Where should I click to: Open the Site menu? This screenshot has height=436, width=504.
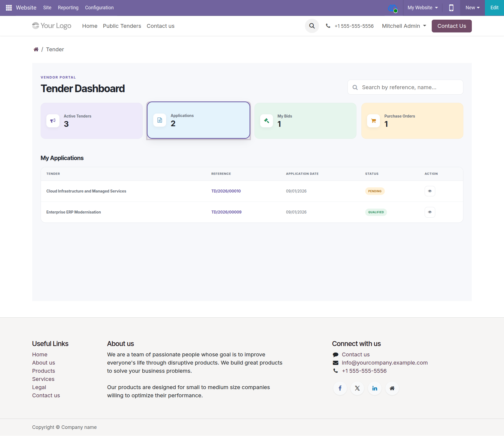[47, 8]
